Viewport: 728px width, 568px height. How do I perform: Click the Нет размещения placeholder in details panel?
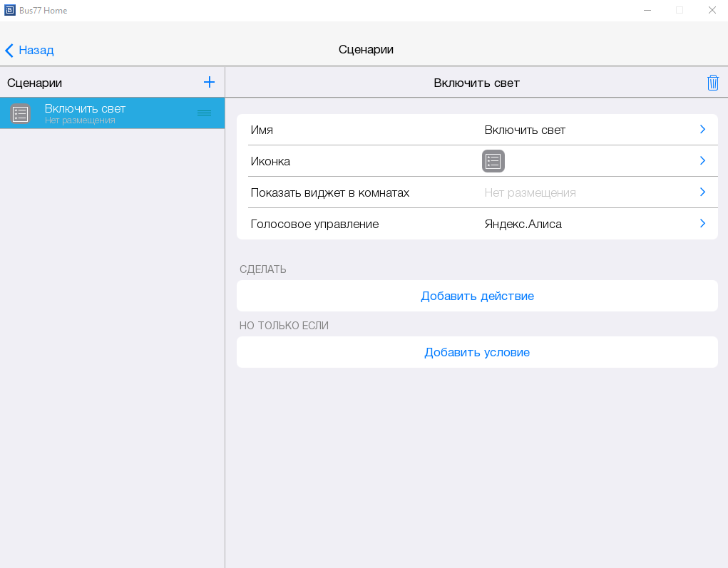pyautogui.click(x=530, y=192)
